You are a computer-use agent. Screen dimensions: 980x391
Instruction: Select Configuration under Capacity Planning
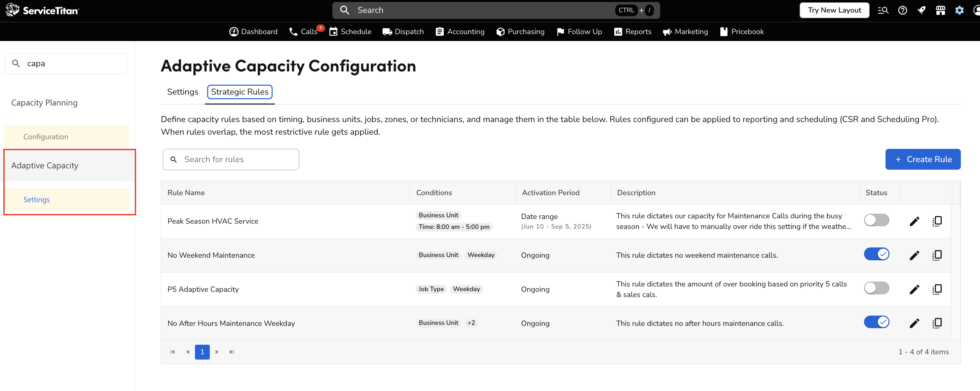pos(46,137)
